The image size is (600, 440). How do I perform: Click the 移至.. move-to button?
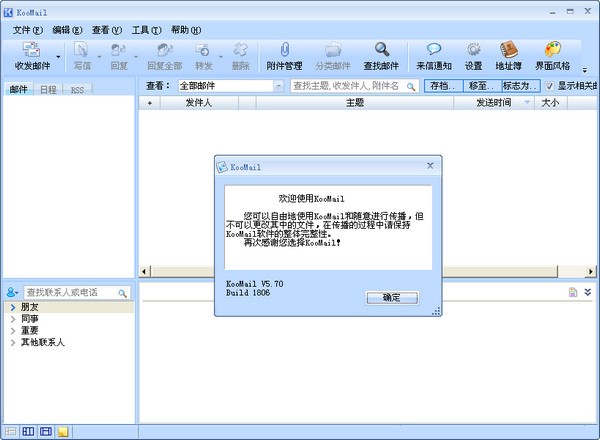pos(482,86)
